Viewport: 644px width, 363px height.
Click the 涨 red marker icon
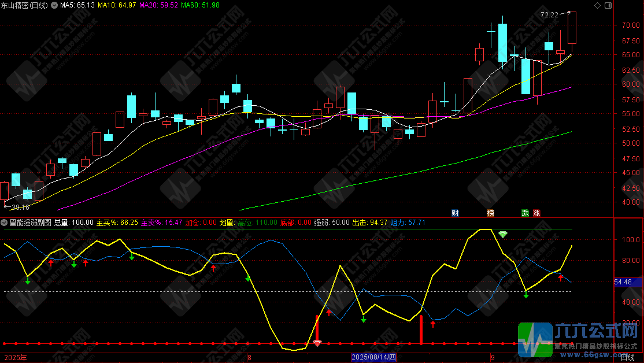(x=536, y=213)
